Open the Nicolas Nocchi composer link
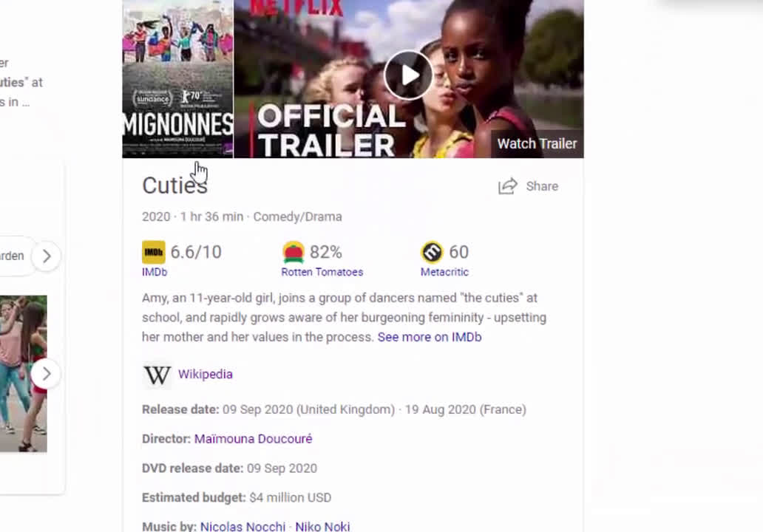The image size is (763, 532). pyautogui.click(x=243, y=526)
